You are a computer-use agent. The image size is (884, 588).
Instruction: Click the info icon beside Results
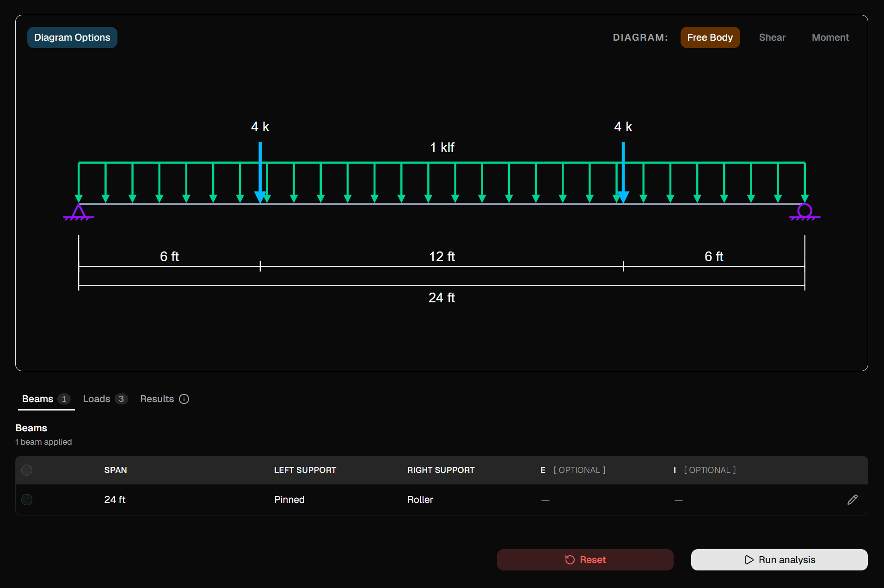(x=184, y=399)
